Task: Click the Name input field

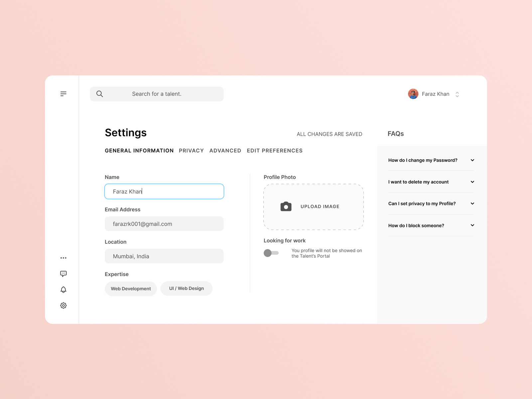Action: coord(164,191)
